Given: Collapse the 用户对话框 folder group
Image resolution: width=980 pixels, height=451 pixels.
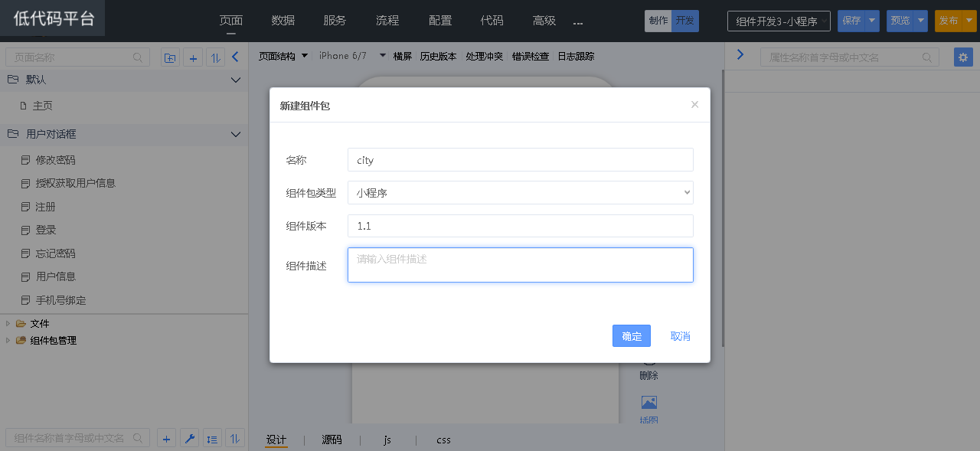Looking at the screenshot, I should point(236,134).
